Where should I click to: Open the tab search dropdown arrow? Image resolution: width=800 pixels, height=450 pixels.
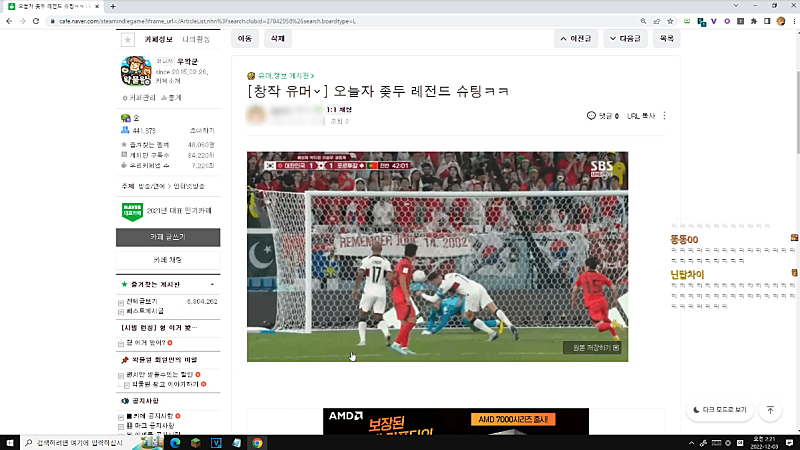pyautogui.click(x=736, y=6)
